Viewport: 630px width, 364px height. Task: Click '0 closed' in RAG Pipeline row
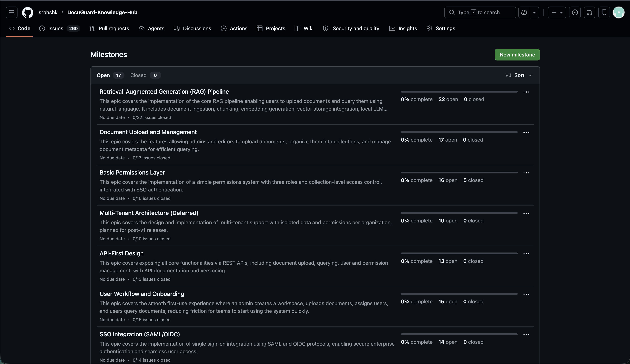[474, 99]
